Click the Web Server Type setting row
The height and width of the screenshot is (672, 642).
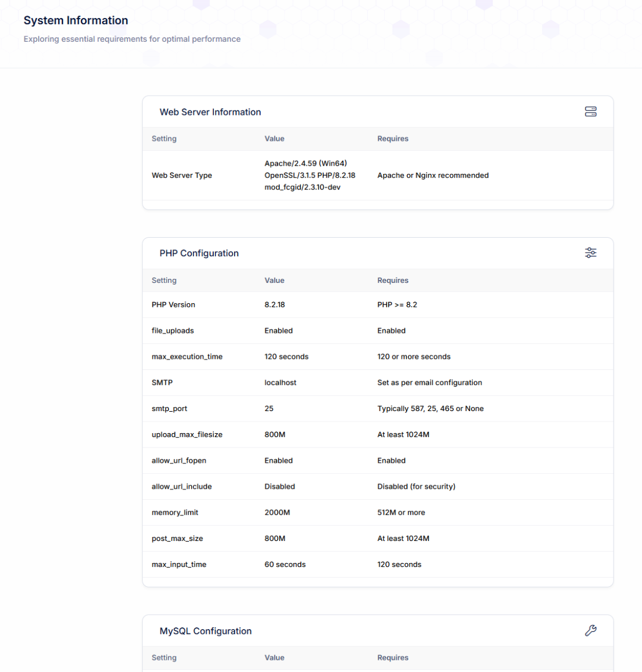click(182, 175)
